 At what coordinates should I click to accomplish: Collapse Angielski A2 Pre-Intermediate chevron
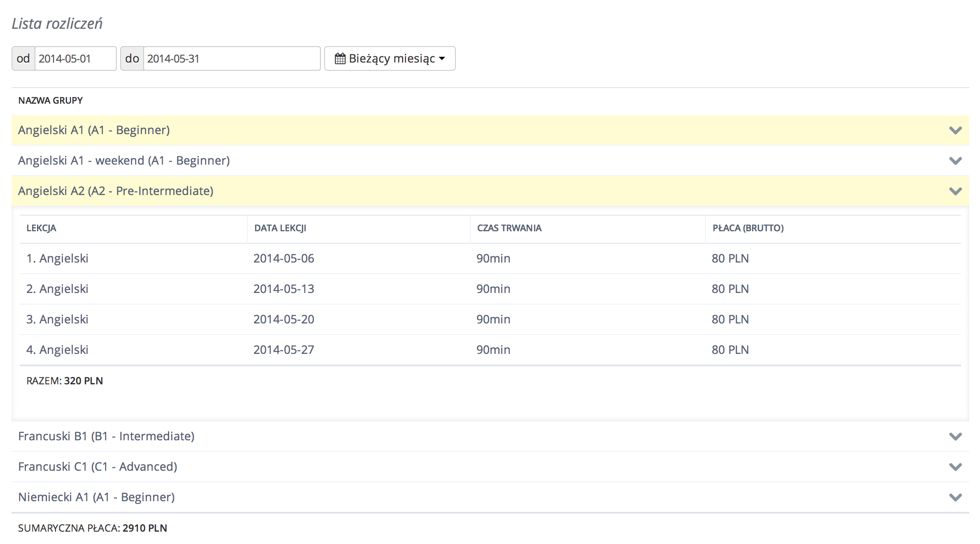point(955,191)
